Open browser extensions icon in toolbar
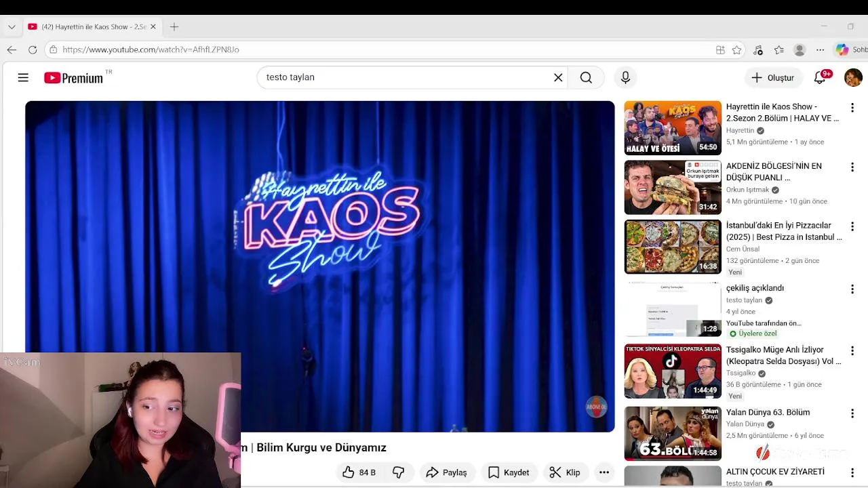 coord(758,49)
